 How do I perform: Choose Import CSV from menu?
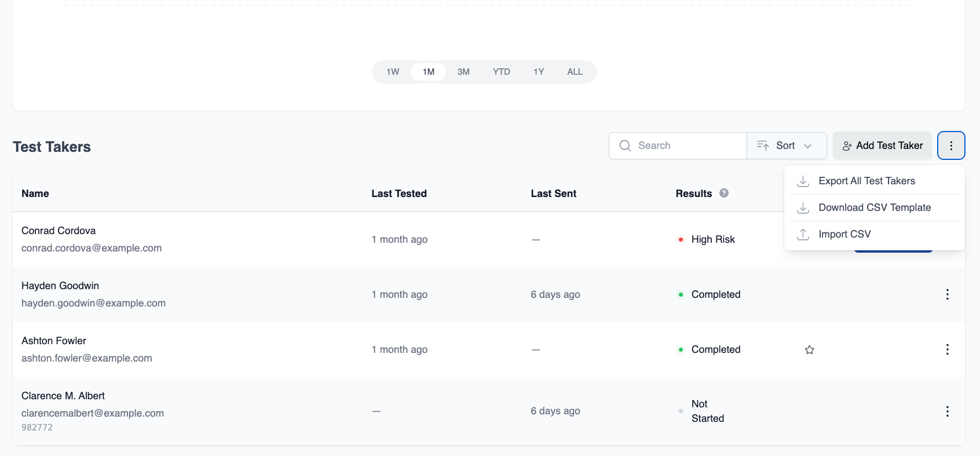tap(875, 234)
